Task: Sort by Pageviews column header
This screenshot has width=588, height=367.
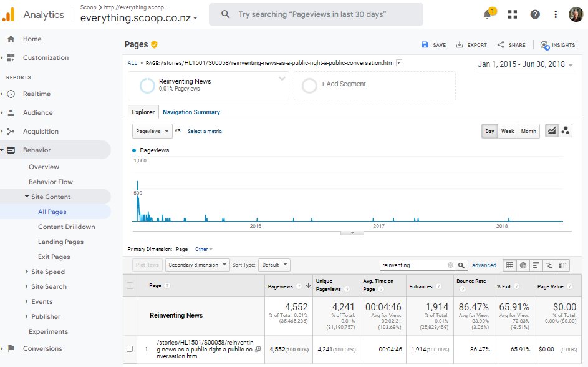Action: (280, 286)
